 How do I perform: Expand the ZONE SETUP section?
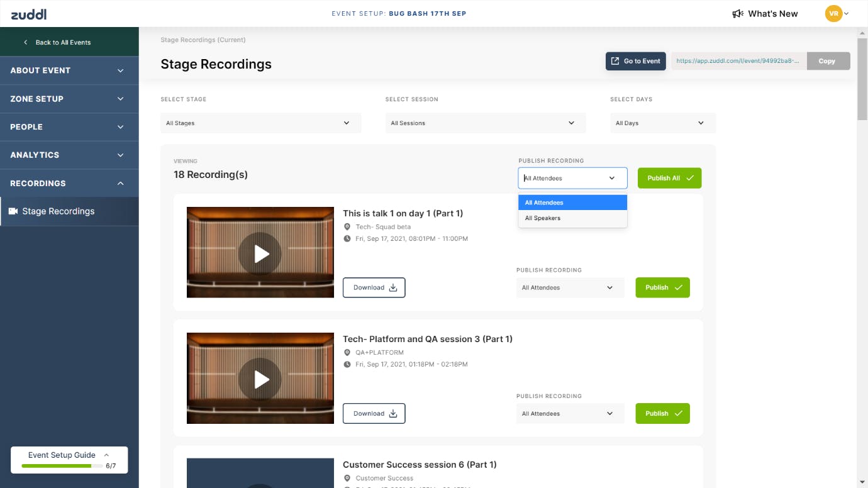click(x=69, y=99)
